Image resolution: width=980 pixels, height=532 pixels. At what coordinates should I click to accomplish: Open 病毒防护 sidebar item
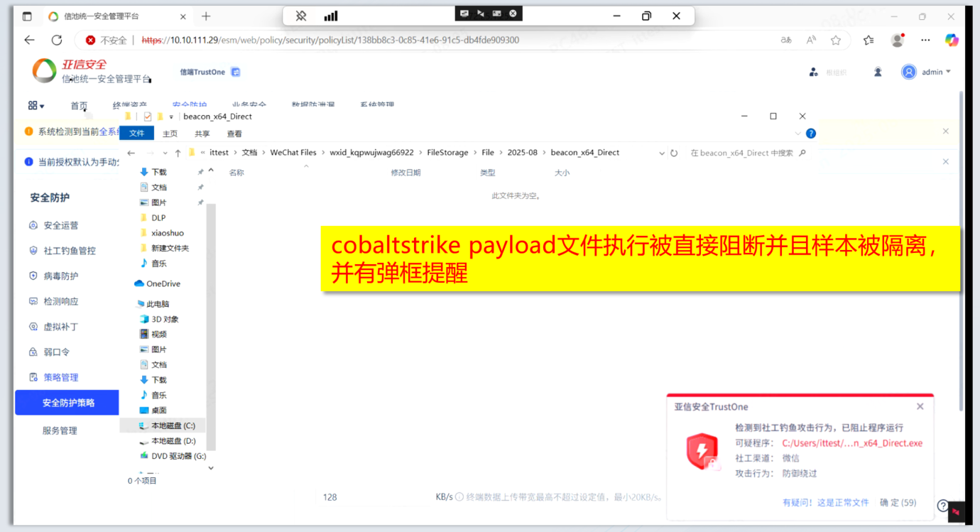tap(60, 276)
